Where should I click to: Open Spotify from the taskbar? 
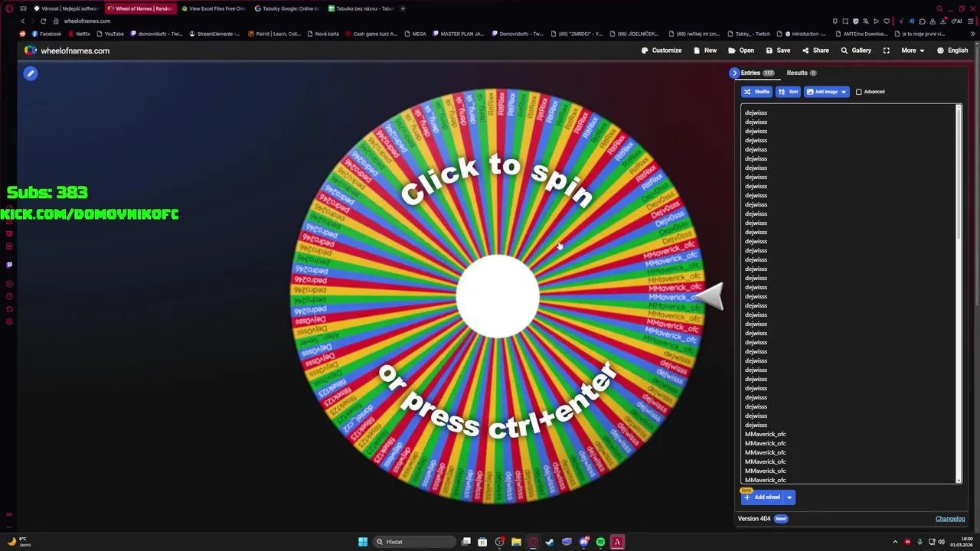click(600, 542)
